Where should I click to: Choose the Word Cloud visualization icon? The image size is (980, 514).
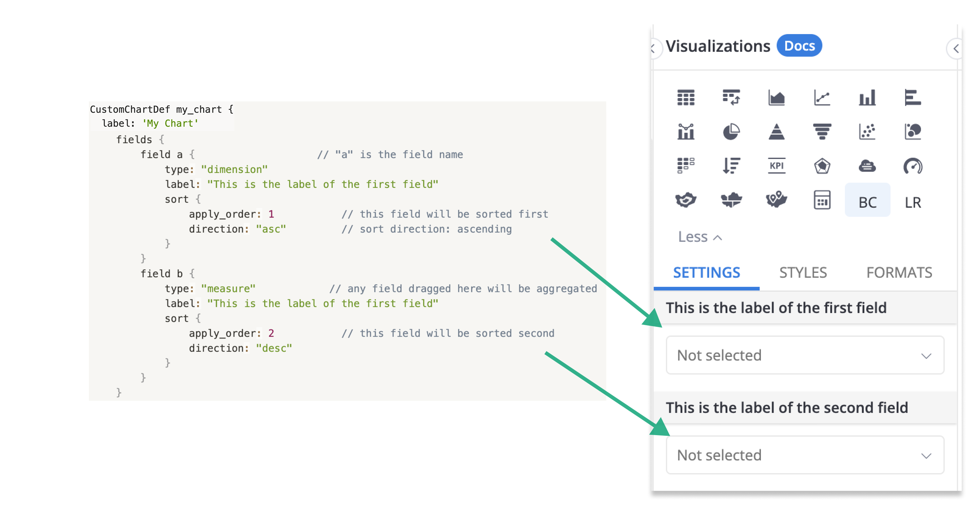(x=867, y=166)
